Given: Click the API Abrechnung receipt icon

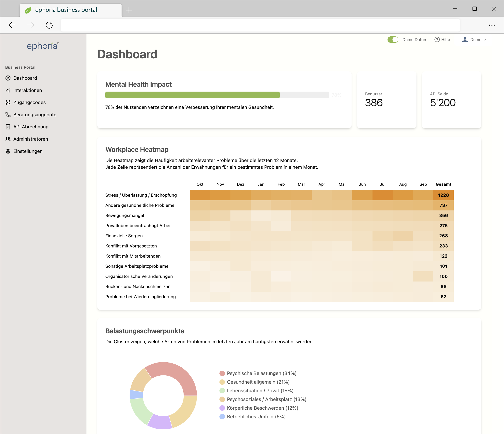Looking at the screenshot, I should coord(8,127).
